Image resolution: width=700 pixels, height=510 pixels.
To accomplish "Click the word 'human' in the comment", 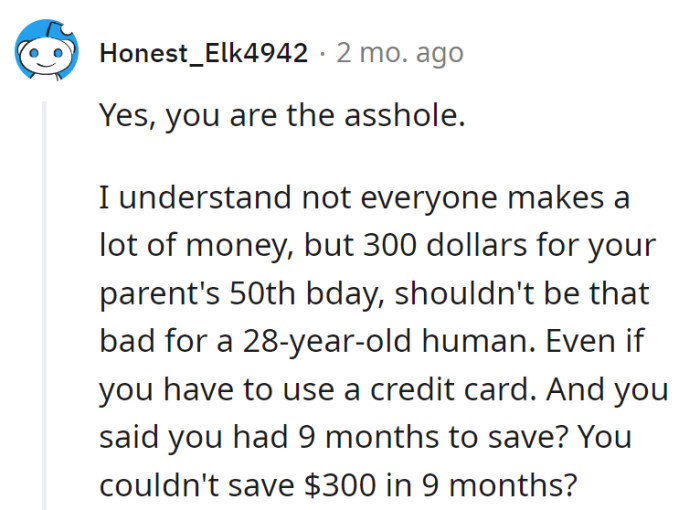I will click(x=478, y=341).
